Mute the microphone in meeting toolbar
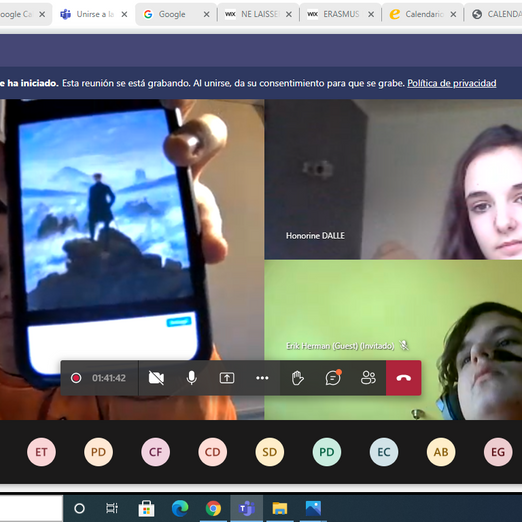This screenshot has height=522, width=522. 192,378
